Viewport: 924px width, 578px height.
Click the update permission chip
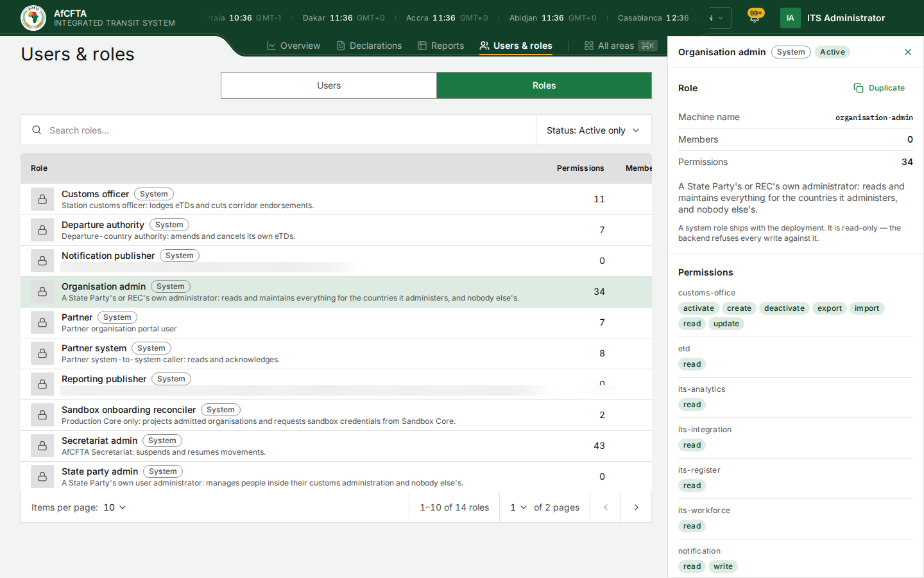click(726, 324)
